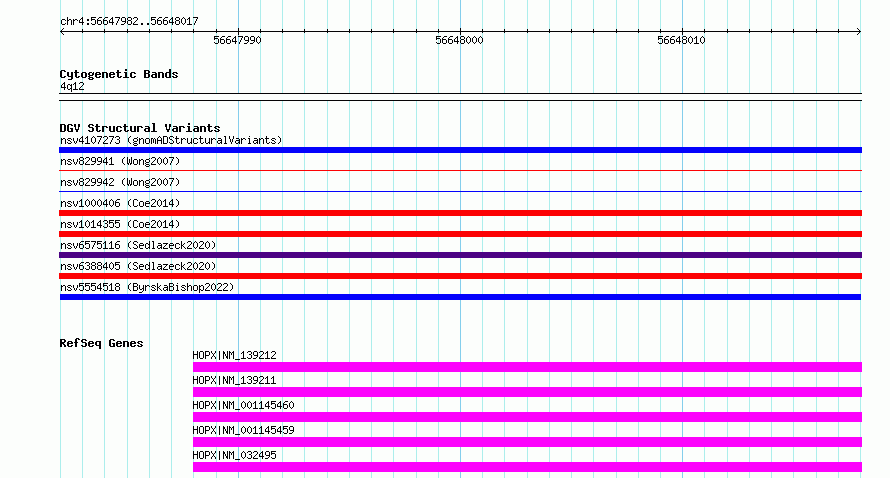Click the 56647990 ruler position label

(237, 40)
